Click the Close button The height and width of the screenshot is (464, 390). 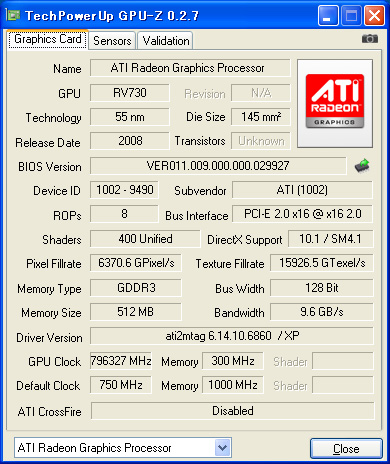tap(346, 449)
